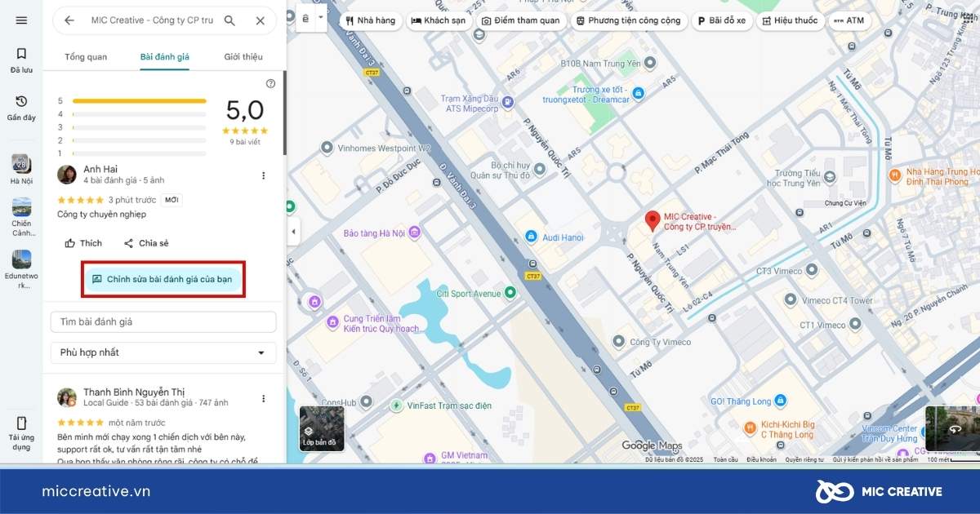980x514 pixels.
Task: Open Thanh Bình Nguyễn Thị's profile avatar
Action: [x=67, y=397]
